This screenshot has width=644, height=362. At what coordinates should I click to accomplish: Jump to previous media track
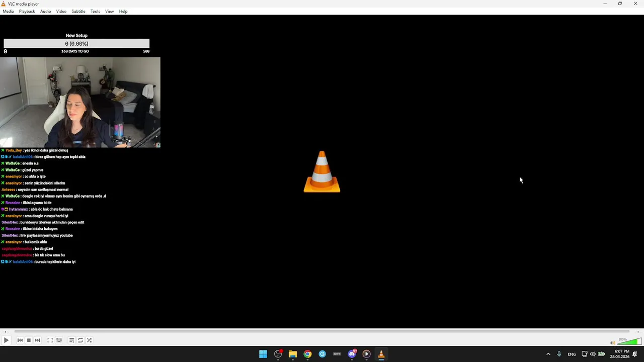[20, 340]
